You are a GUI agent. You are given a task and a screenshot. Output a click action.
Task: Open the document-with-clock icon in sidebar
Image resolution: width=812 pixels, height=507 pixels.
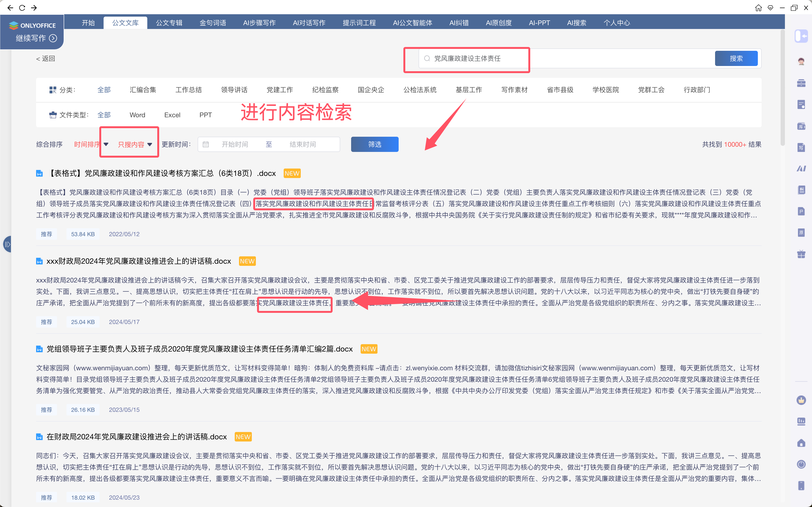point(801,104)
